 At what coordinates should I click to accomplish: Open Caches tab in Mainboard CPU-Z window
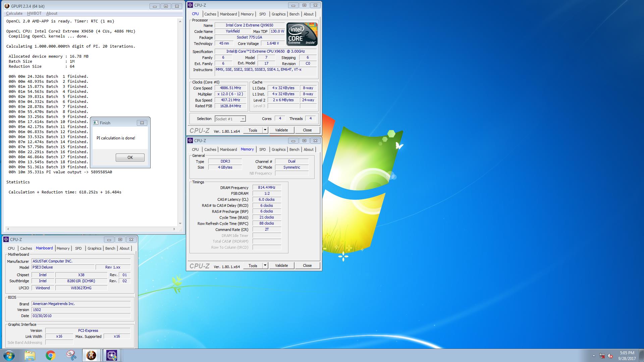pos(26,248)
